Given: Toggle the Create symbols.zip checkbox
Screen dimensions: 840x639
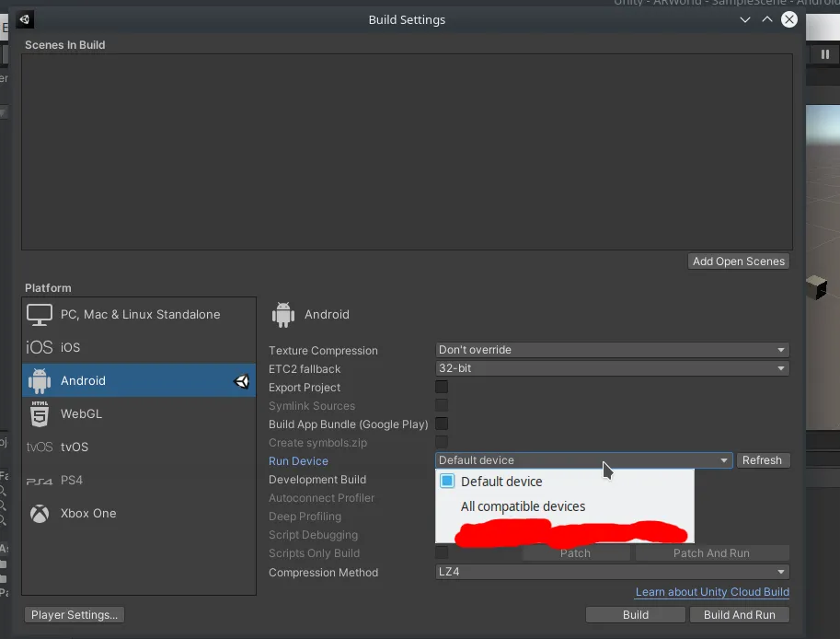Looking at the screenshot, I should tap(442, 442).
